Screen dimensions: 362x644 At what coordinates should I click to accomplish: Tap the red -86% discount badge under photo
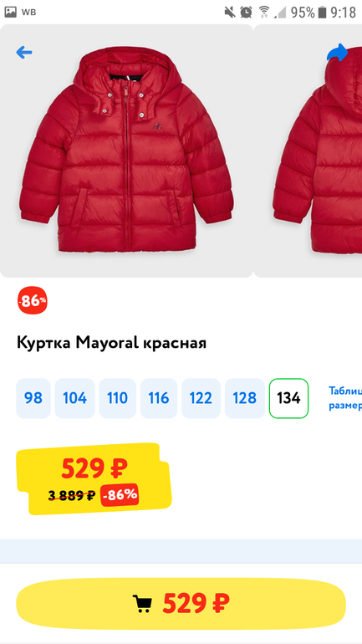[x=33, y=300]
